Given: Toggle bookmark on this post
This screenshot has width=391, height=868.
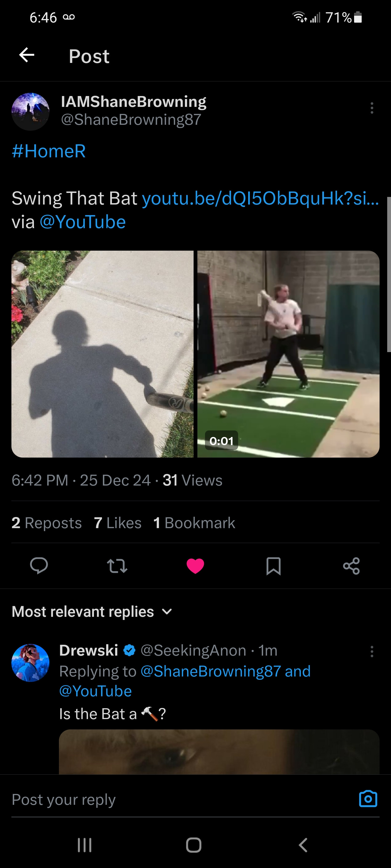Looking at the screenshot, I should [x=273, y=566].
